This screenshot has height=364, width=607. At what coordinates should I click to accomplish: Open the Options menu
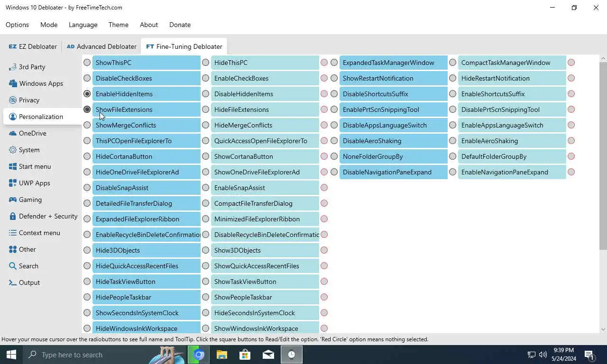coord(17,25)
